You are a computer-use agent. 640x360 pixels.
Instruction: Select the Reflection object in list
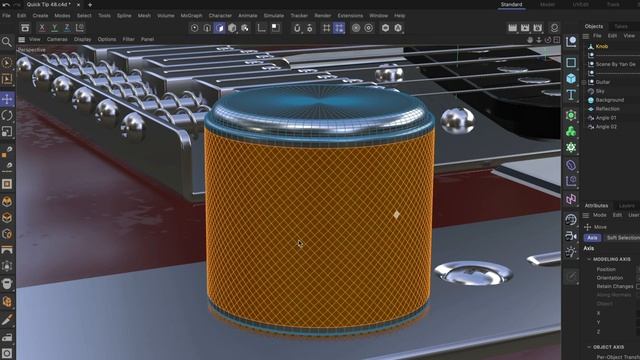[x=607, y=109]
